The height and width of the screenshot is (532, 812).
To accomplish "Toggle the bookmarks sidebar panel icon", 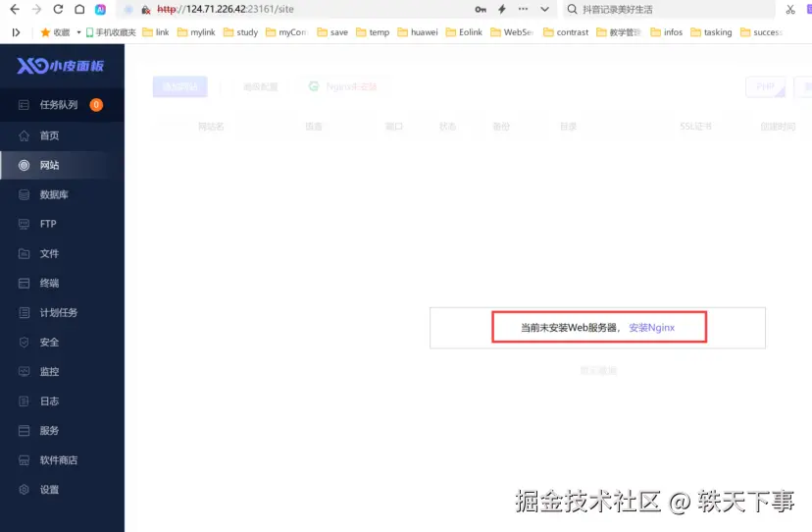I will [16, 32].
